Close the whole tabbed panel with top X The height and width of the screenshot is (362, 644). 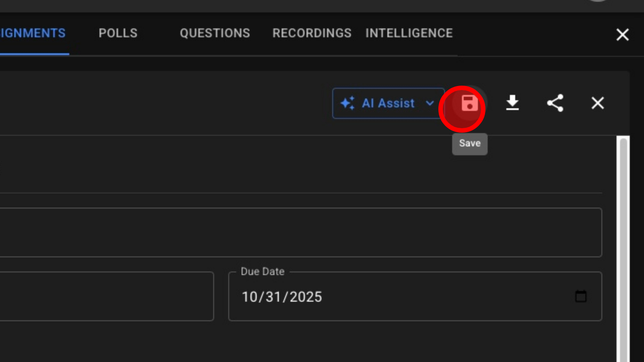point(622,35)
